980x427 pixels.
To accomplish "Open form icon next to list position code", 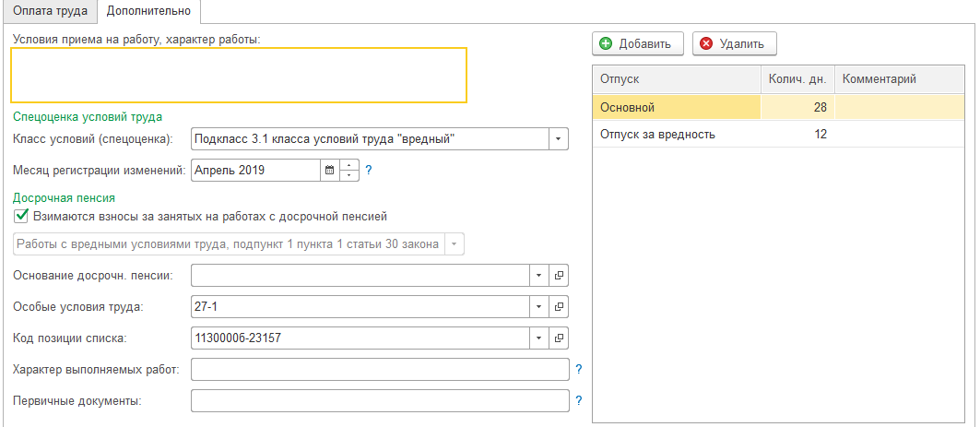I will coord(559,338).
